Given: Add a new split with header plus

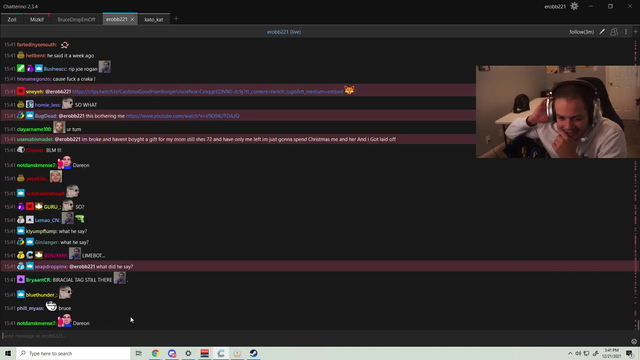Looking at the screenshot, I should click(x=636, y=32).
